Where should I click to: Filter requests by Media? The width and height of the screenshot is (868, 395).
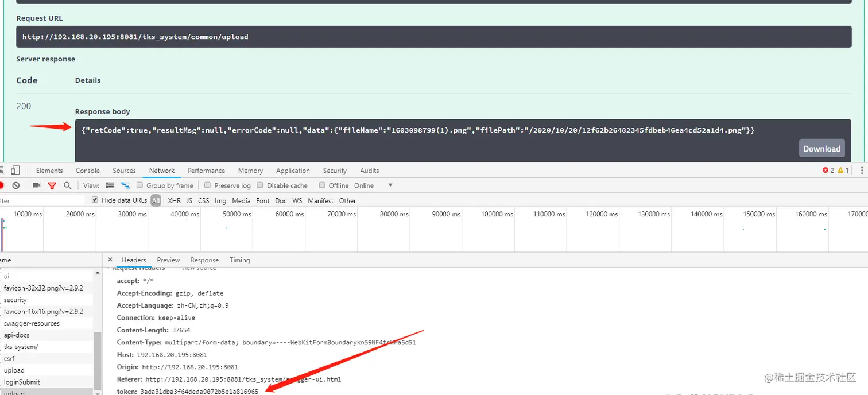(241, 200)
